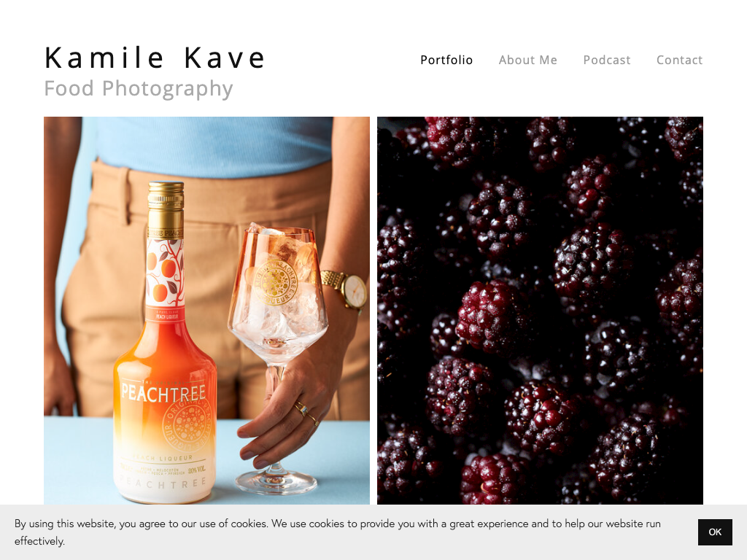The image size is (747, 560).
Task: Click the cocktail glass with ice
Action: pyautogui.click(x=278, y=305)
